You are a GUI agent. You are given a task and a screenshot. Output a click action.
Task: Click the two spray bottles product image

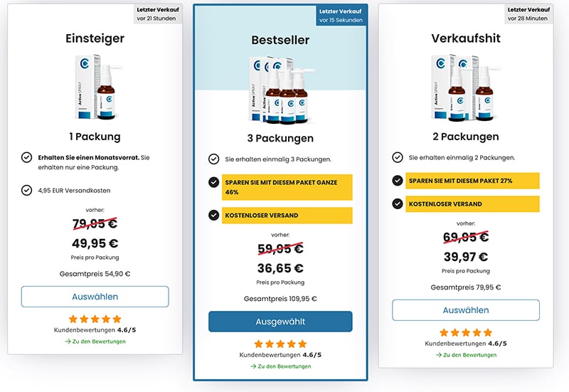tap(466, 87)
